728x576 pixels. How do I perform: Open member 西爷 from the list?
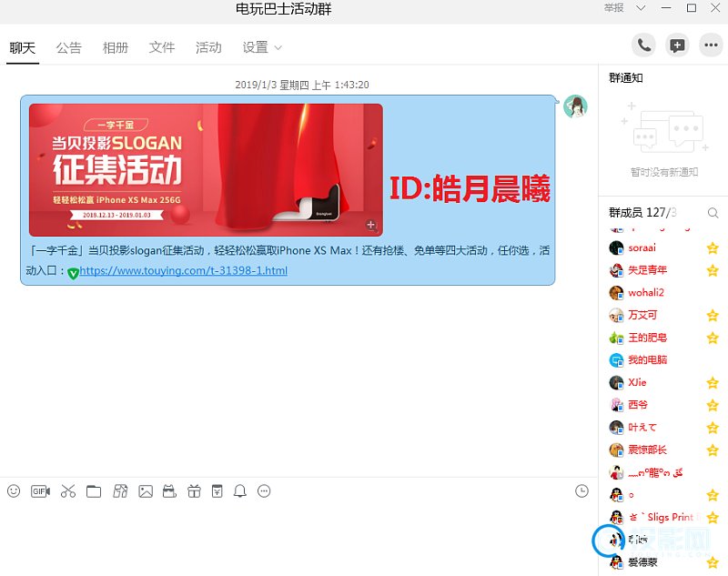tap(663, 405)
